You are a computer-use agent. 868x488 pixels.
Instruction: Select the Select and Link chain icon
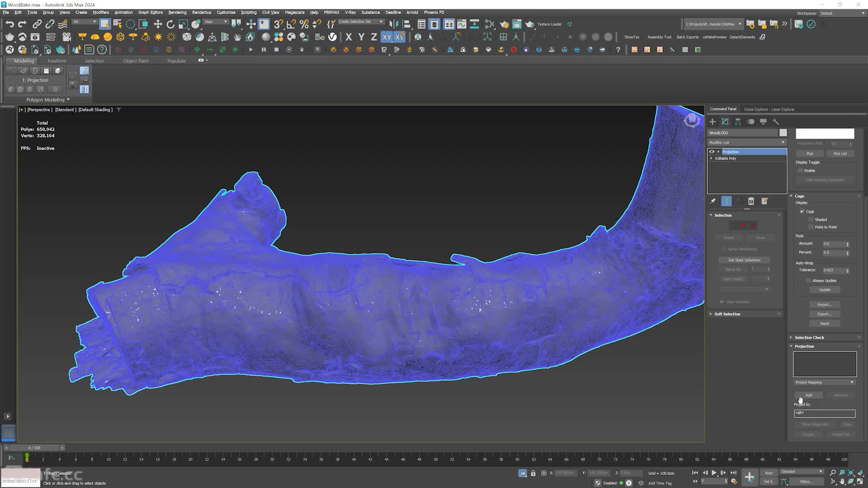pyautogui.click(x=37, y=24)
